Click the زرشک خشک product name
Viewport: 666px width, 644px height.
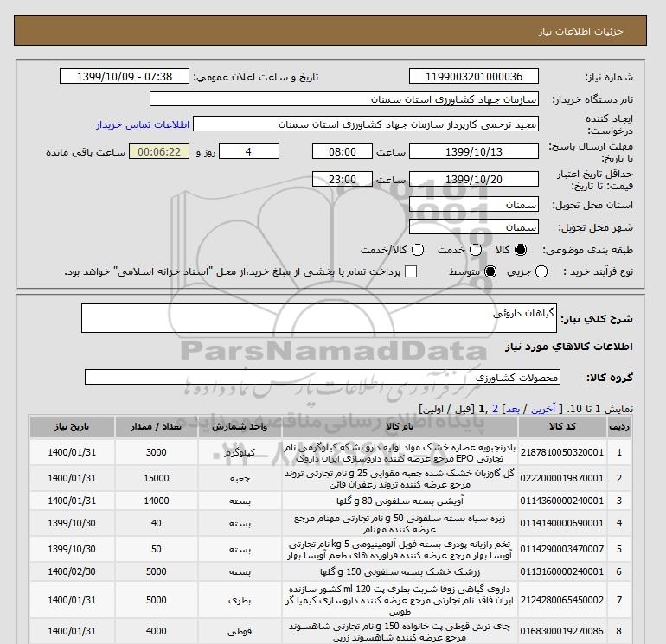400,572
